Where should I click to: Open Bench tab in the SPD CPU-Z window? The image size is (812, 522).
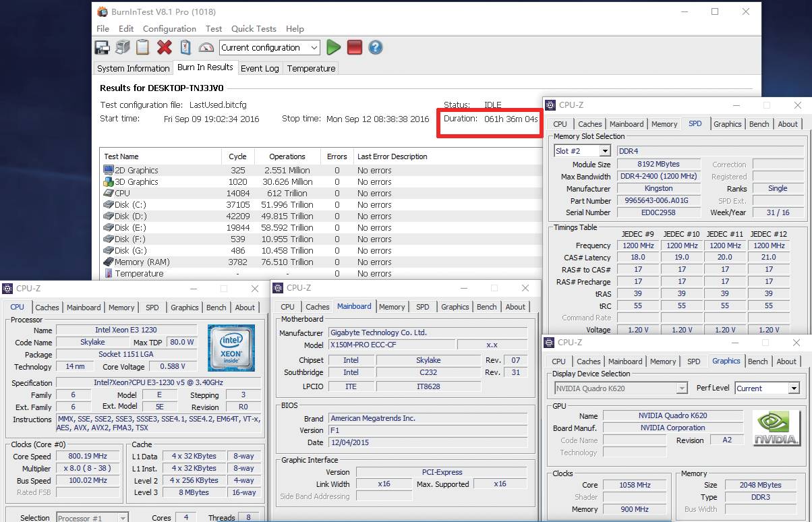tap(759, 124)
